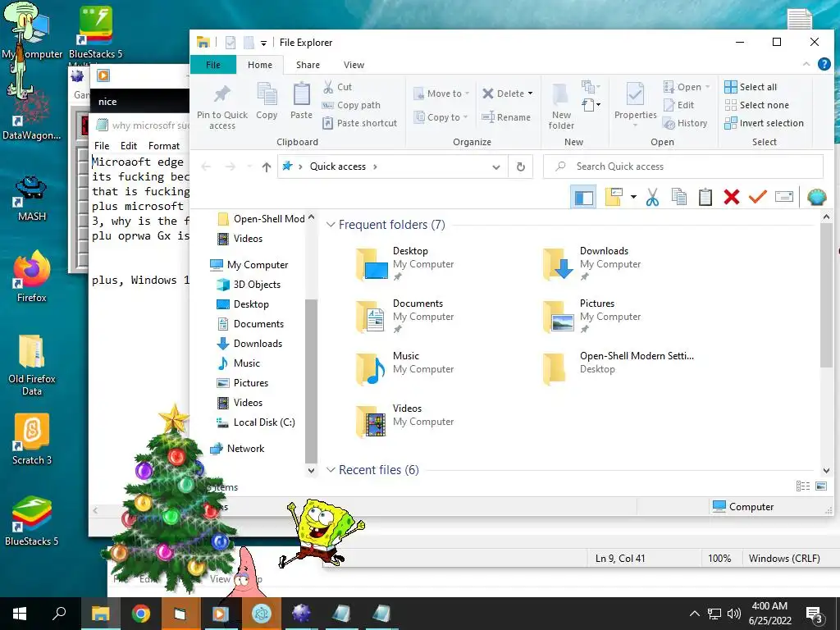Click the Windows Start button

[20, 614]
